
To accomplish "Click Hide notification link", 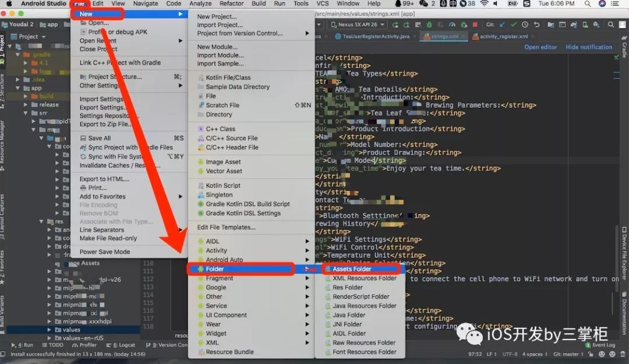I will click(x=589, y=47).
